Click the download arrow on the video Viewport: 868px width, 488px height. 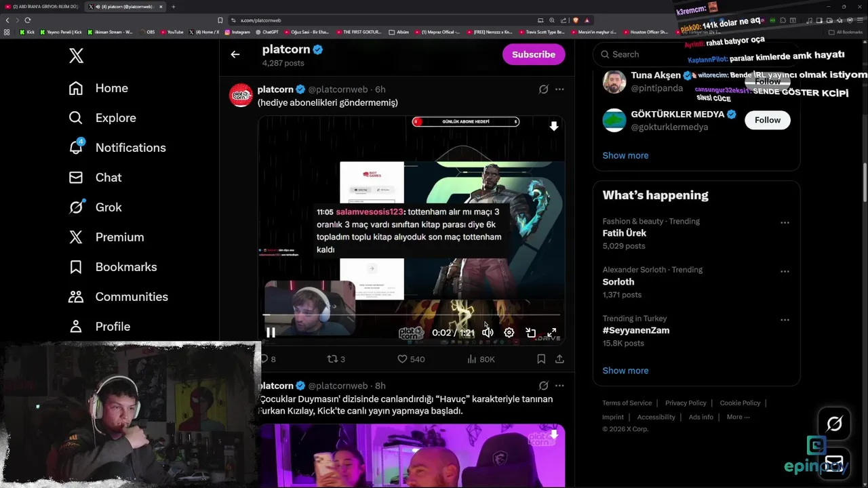click(x=553, y=126)
